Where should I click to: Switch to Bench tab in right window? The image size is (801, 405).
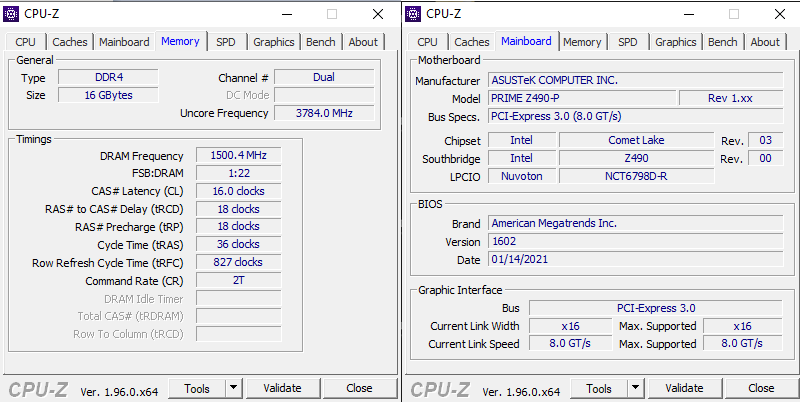point(723,42)
